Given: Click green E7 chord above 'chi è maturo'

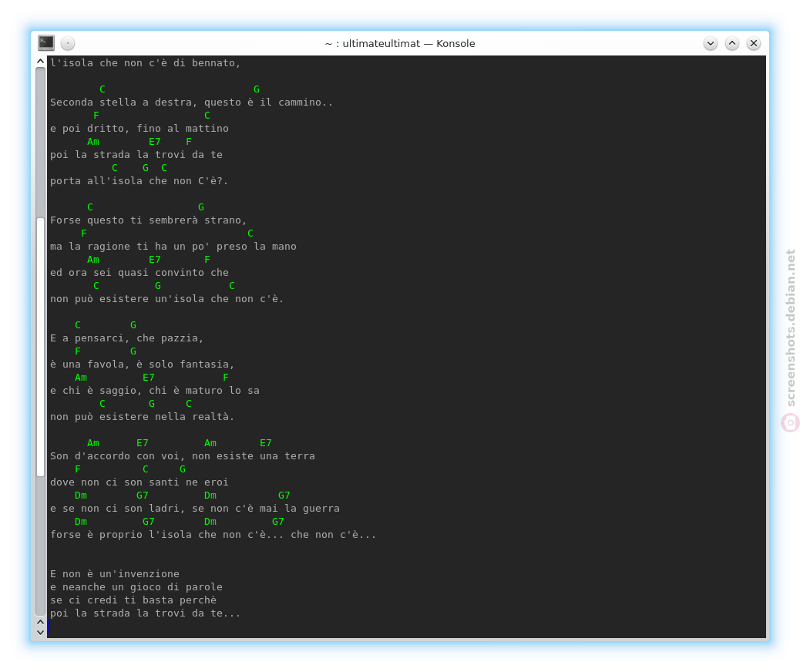Looking at the screenshot, I should [149, 377].
